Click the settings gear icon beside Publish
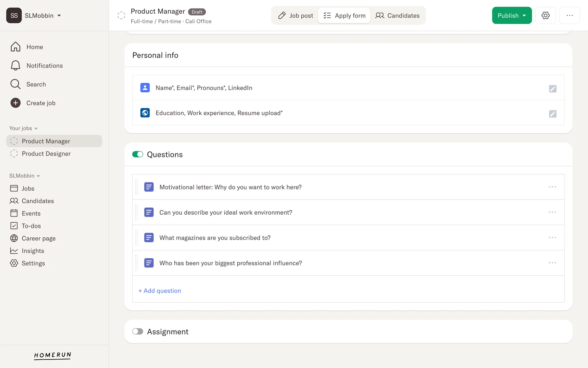 (545, 15)
